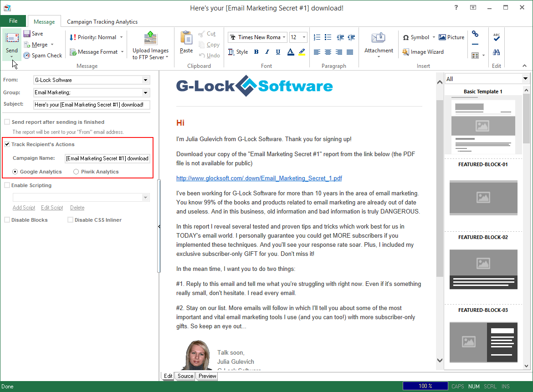
Task: Open the font size dropdown
Action: point(304,37)
